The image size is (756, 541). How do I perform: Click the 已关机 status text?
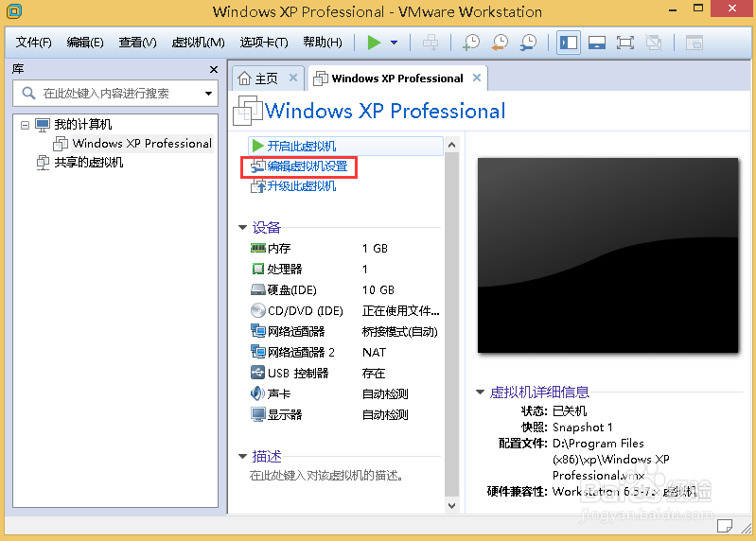click(570, 410)
